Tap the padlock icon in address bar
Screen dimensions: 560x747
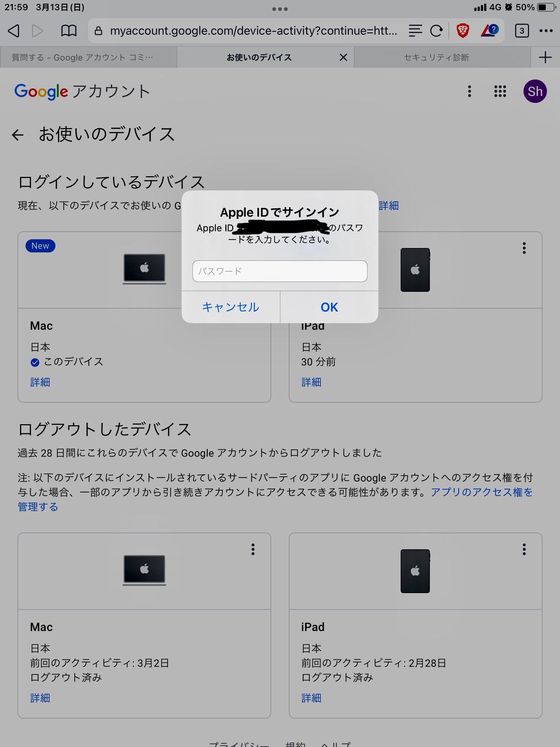click(98, 31)
